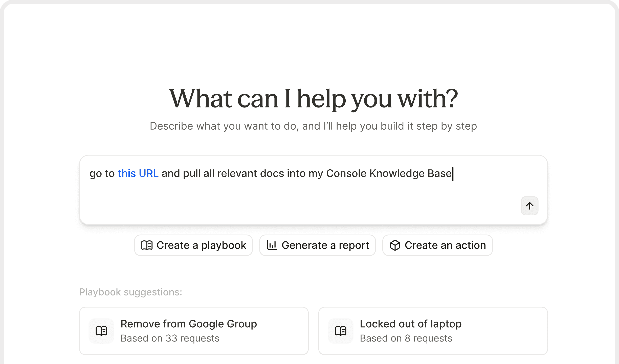The height and width of the screenshot is (364, 619).
Task: Choose the Create a playbook label
Action: pyautogui.click(x=201, y=245)
